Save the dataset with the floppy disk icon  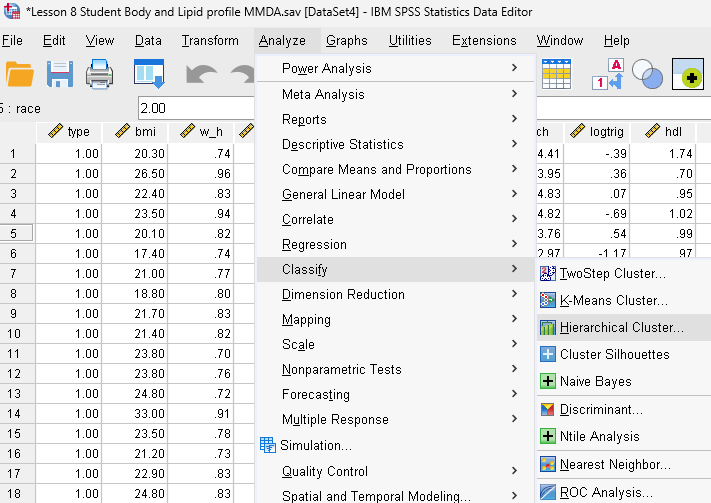(x=60, y=74)
